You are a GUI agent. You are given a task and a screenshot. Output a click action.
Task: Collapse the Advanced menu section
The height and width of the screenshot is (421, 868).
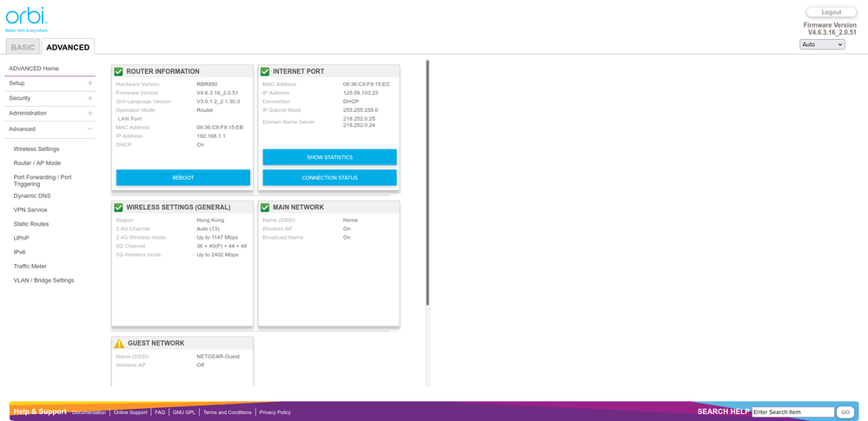(x=89, y=129)
